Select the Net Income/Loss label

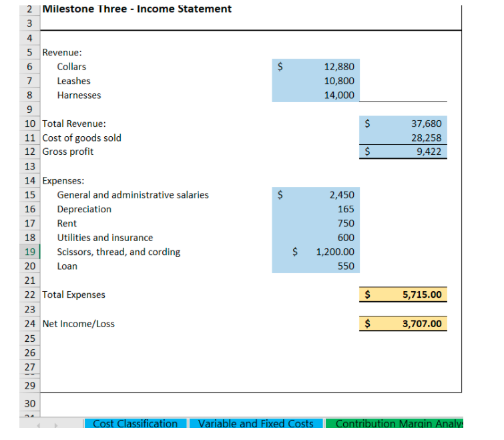pos(78,324)
